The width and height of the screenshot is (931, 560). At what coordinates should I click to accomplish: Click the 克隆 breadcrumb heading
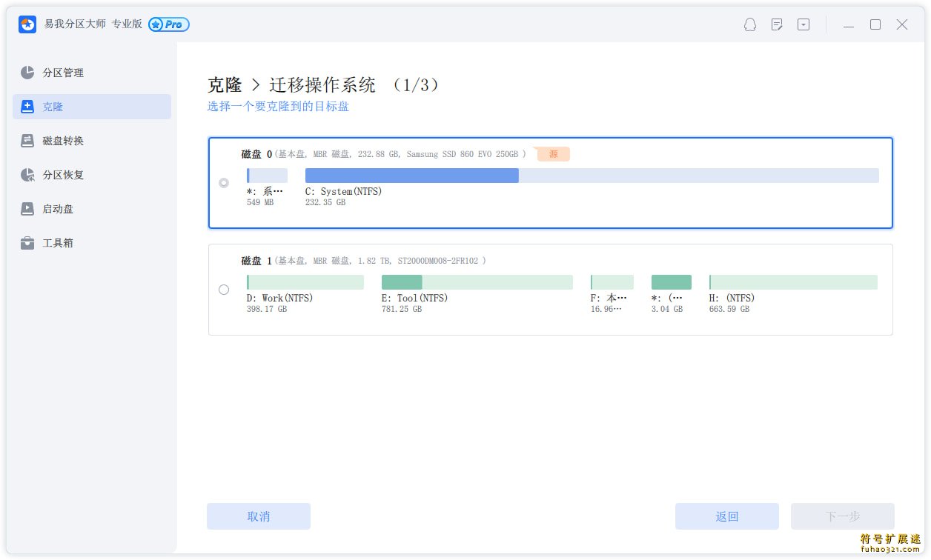click(x=225, y=85)
